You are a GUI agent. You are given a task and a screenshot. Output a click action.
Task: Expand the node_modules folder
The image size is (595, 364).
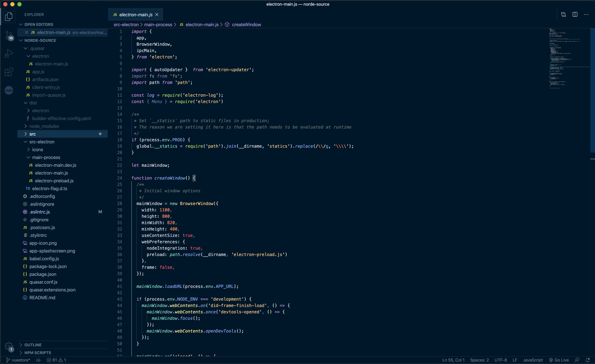63,126
